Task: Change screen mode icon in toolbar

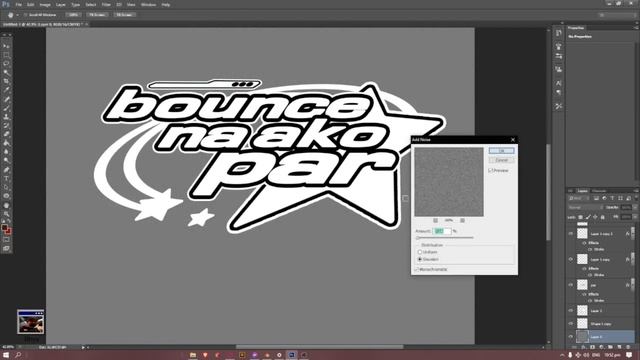Action: 6,248
